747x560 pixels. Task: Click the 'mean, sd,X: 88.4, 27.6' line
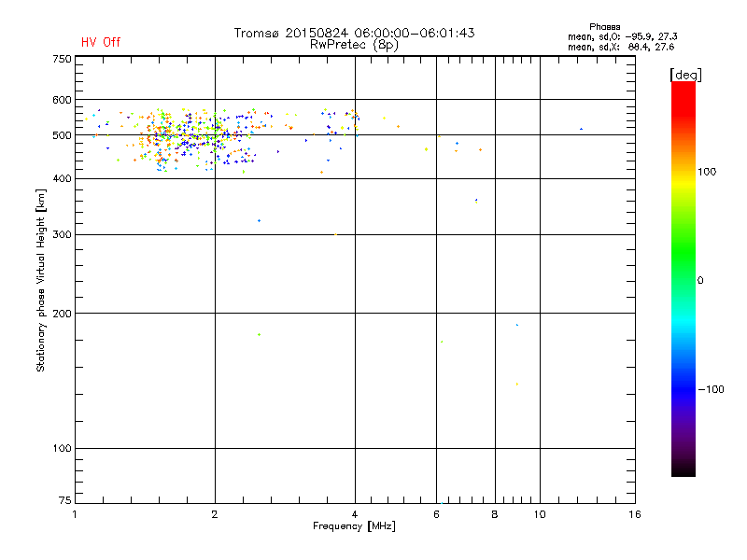pos(621,47)
